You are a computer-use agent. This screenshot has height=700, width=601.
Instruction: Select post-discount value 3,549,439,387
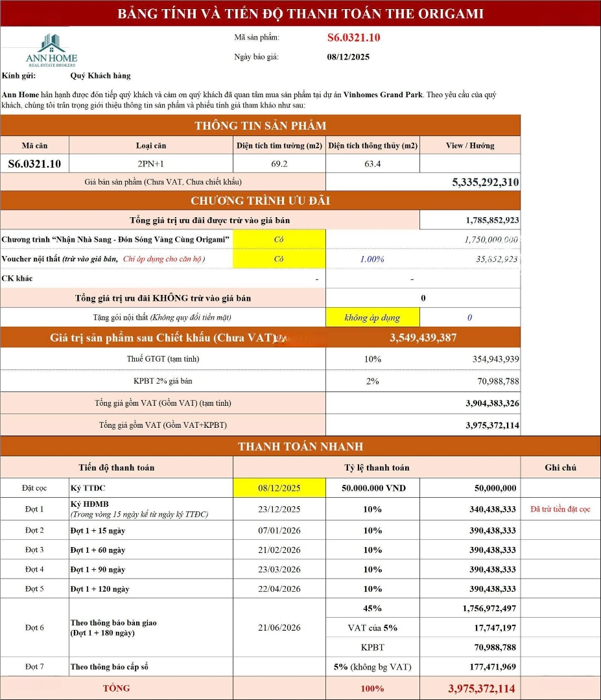tap(423, 338)
